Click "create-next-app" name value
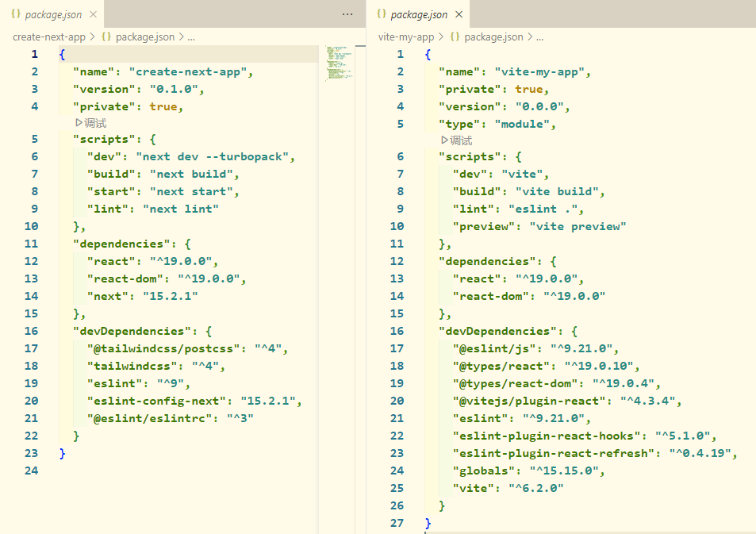The height and width of the screenshot is (534, 756). 187,71
